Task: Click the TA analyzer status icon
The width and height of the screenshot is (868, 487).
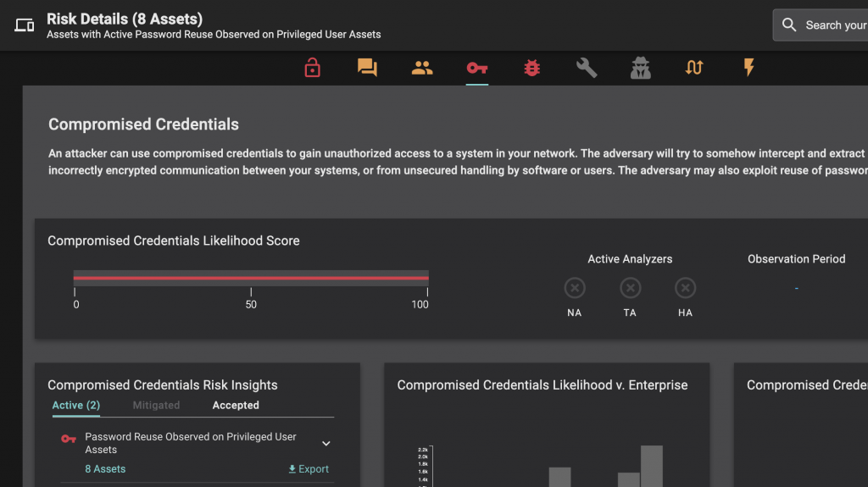Action: point(630,288)
